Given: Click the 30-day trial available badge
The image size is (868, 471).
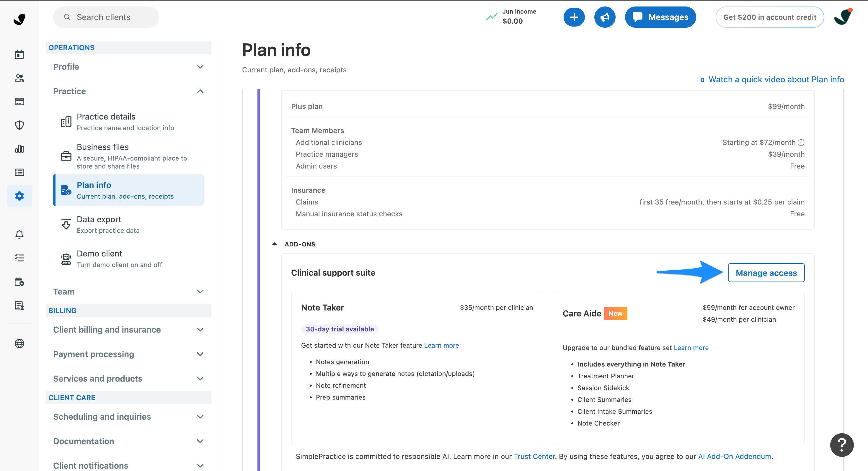Looking at the screenshot, I should coord(340,329).
